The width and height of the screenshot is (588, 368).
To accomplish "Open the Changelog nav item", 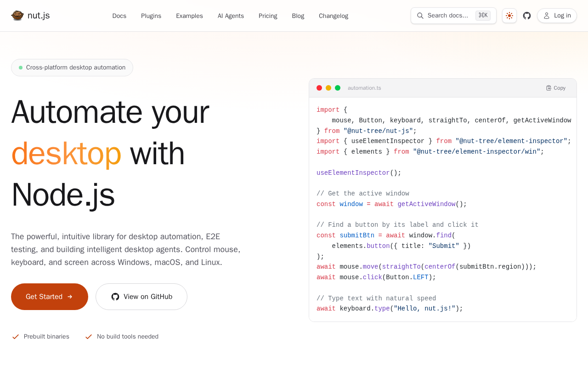I will pyautogui.click(x=334, y=16).
